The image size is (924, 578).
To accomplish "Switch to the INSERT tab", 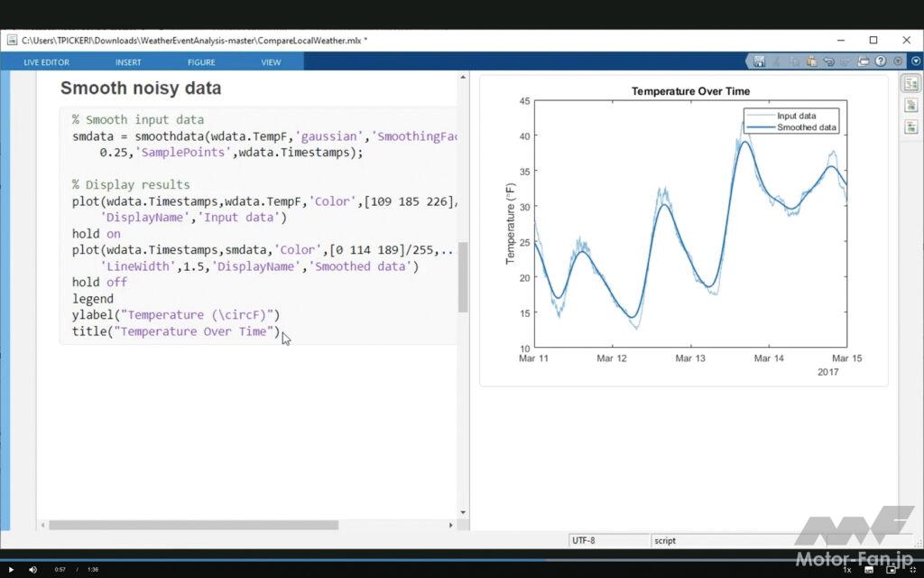I will point(128,62).
